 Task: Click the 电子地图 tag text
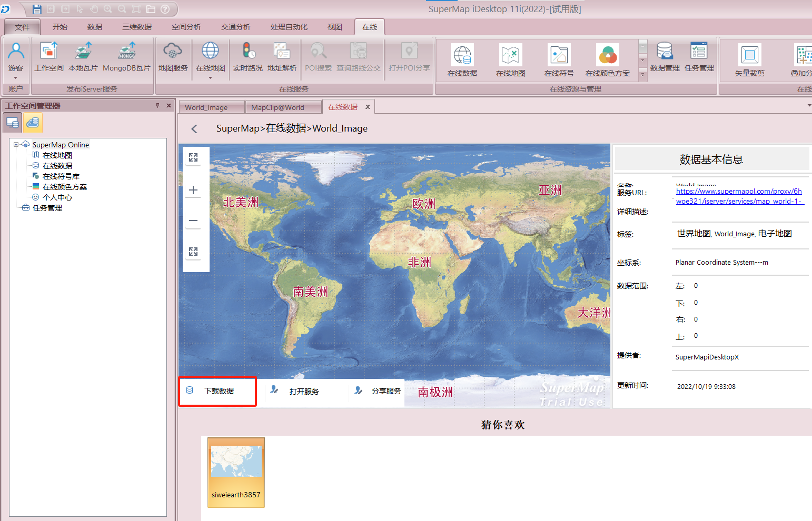point(775,234)
